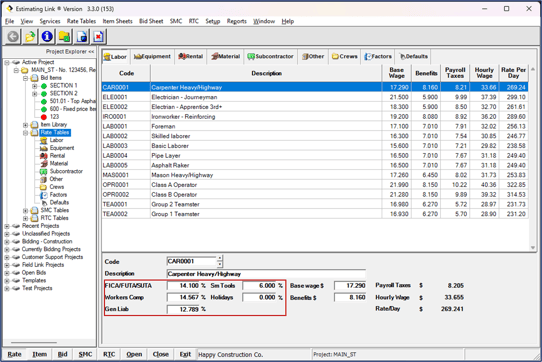
Task: Click the back arrow toolbar icon
Action: pyautogui.click(x=13, y=36)
